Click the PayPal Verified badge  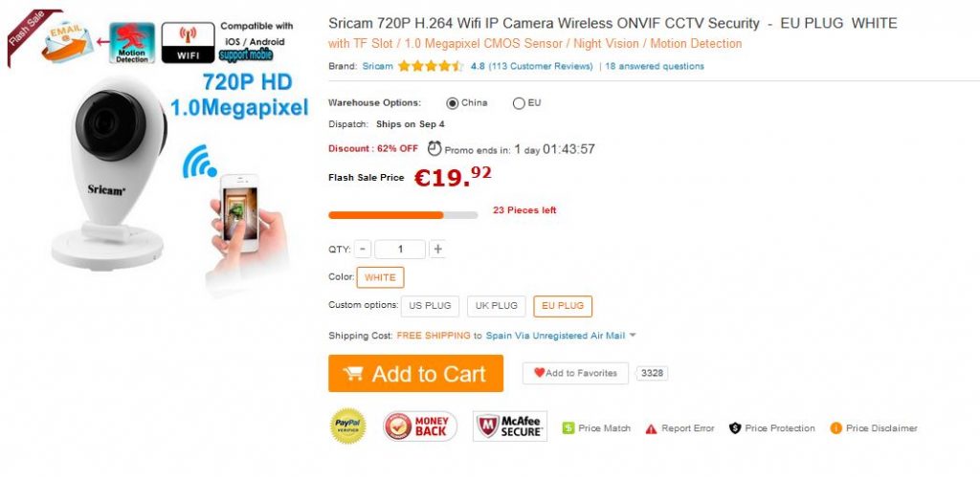[348, 426]
